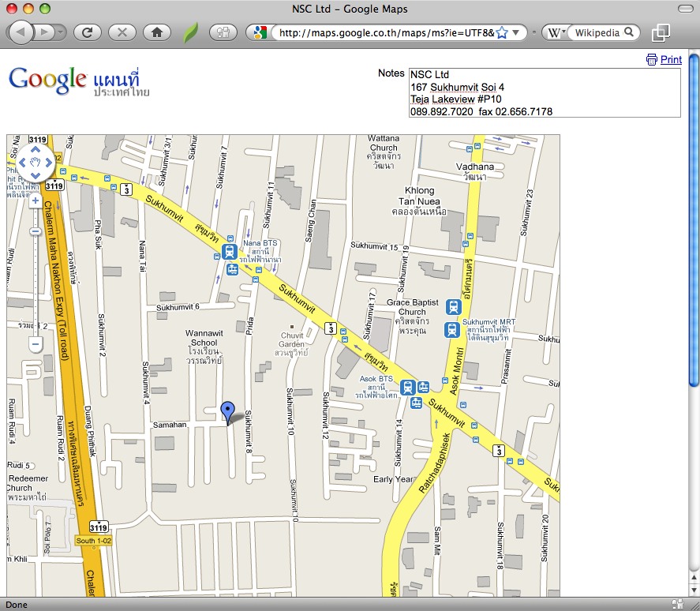Click the green leaf toolbar icon

(x=191, y=32)
